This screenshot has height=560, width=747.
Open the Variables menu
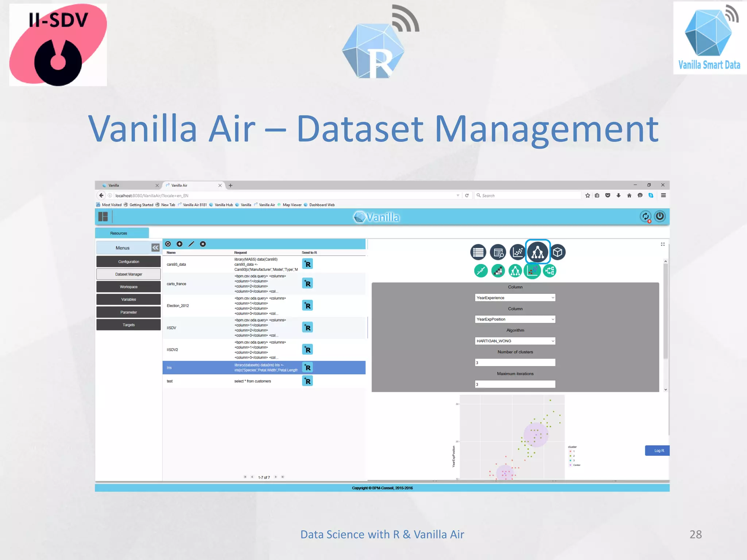pos(128,299)
